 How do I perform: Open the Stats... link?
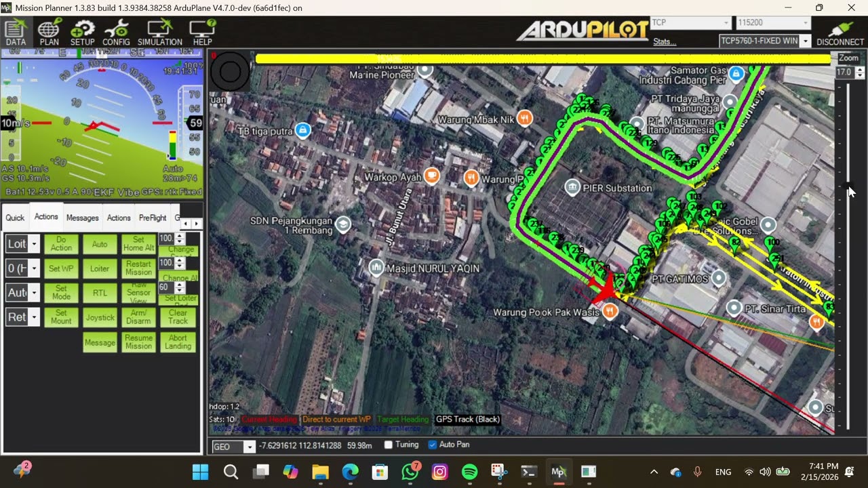point(665,42)
